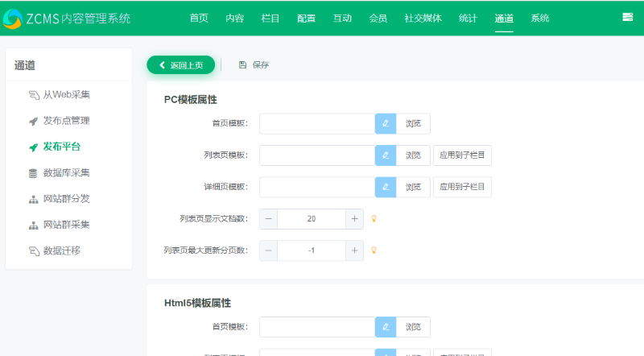This screenshot has height=356, width=644.
Task: Open the 内容 top menu
Action: (235, 18)
